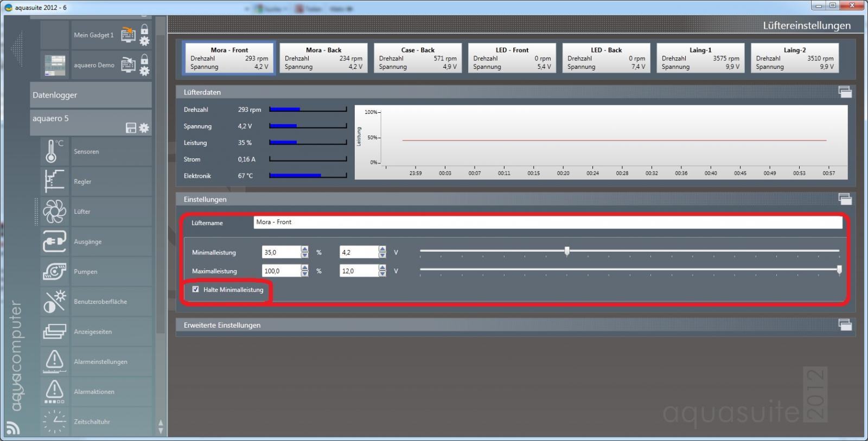Expand the Erweiterte Einstellungen header
Screen dimensions: 868x441
[x=515, y=325]
